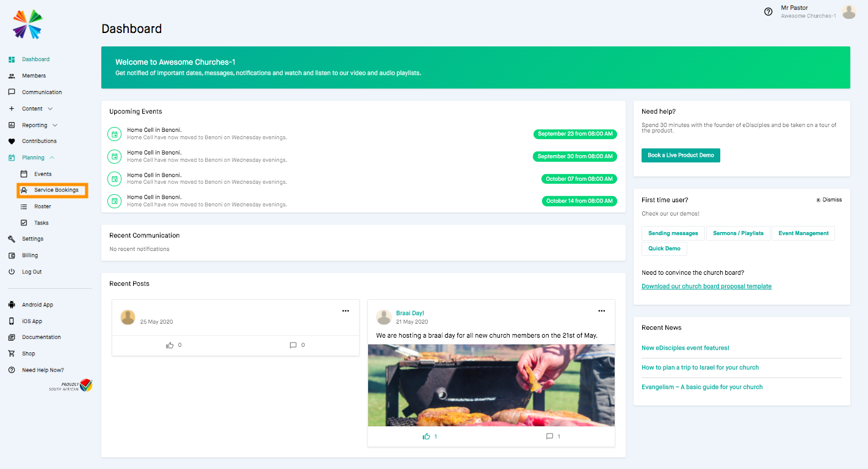Open Settings using the wrench icon
The image size is (868, 469).
pos(11,239)
